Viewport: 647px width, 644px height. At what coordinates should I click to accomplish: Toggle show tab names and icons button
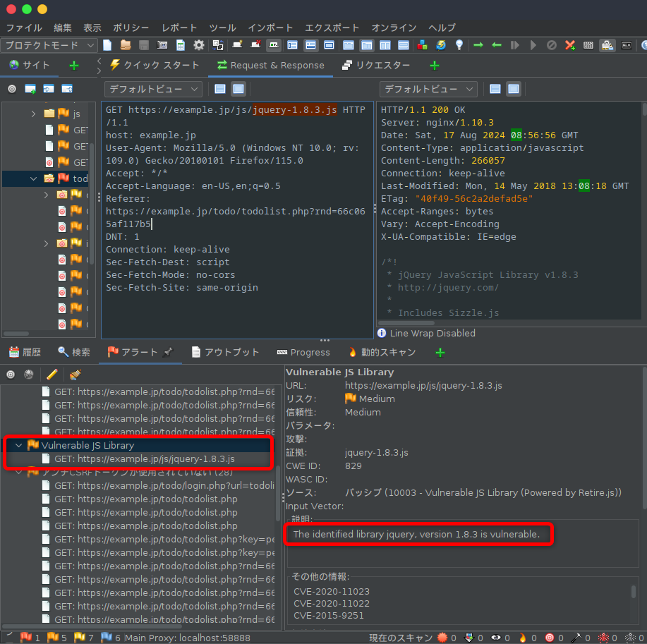pyautogui.click(x=274, y=45)
